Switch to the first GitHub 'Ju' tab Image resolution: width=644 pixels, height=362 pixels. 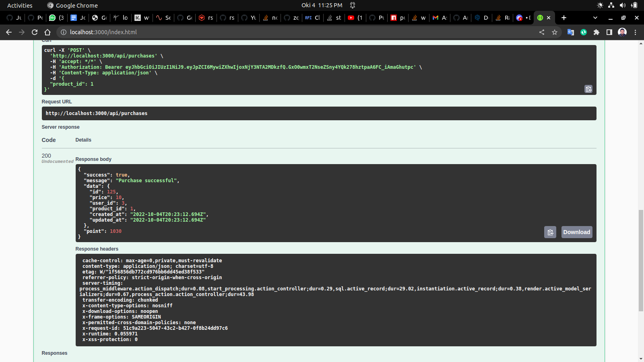click(x=14, y=18)
